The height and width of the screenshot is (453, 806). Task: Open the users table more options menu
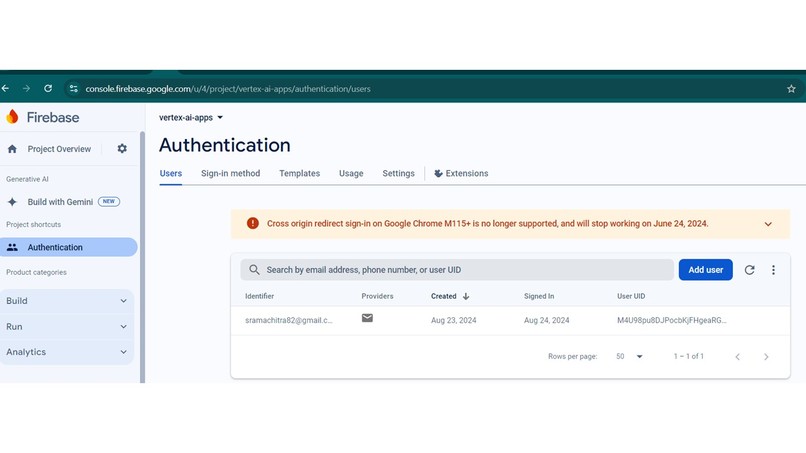[x=773, y=270]
